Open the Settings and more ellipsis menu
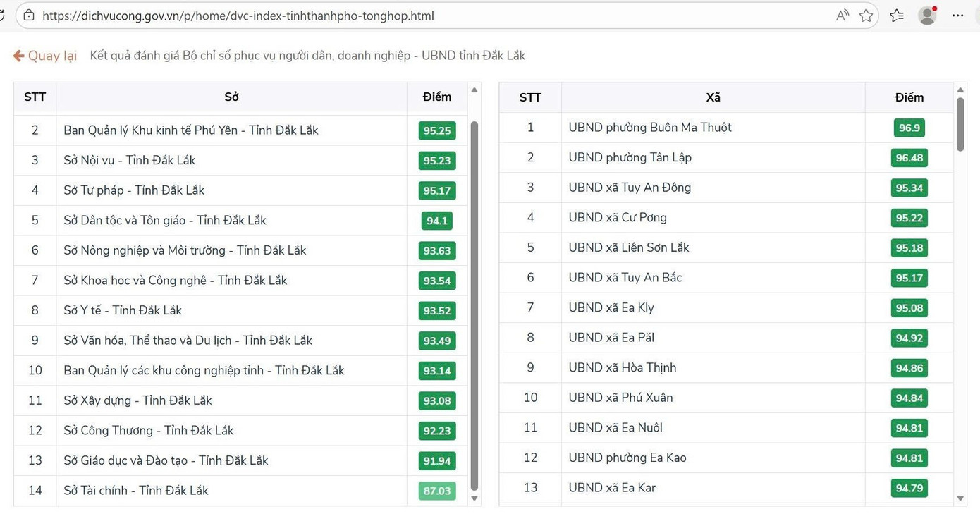This screenshot has height=514, width=980. (957, 16)
